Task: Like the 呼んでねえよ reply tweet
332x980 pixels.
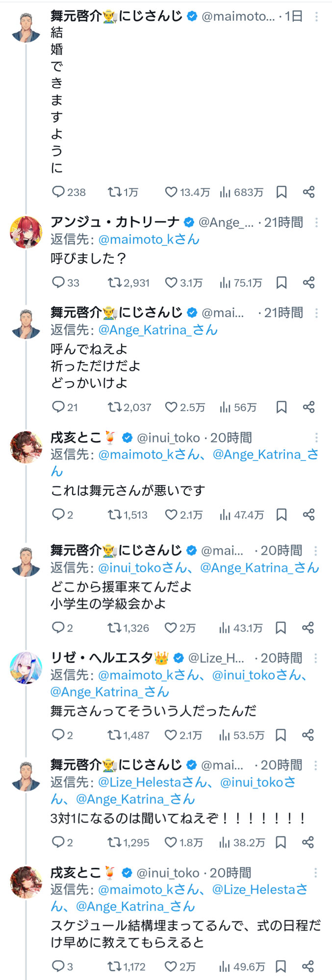Action: (171, 407)
